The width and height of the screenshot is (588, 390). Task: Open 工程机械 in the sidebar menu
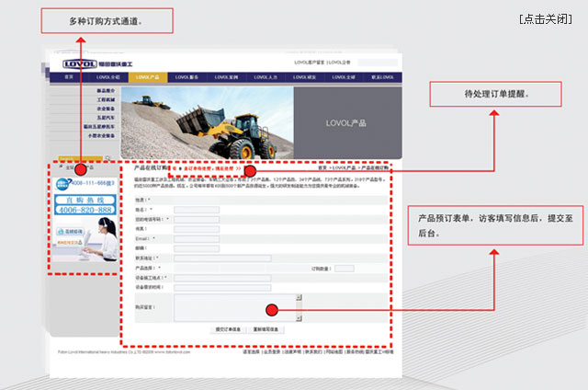(x=106, y=100)
